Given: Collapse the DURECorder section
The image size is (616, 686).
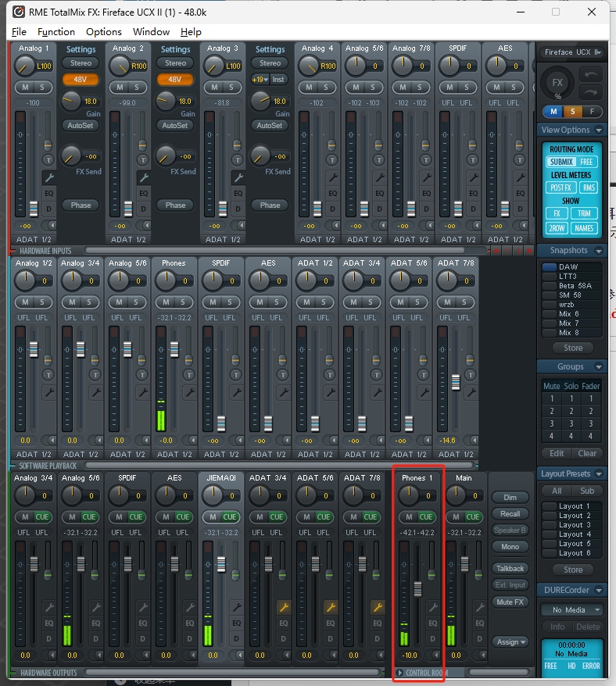Looking at the screenshot, I should (x=599, y=590).
